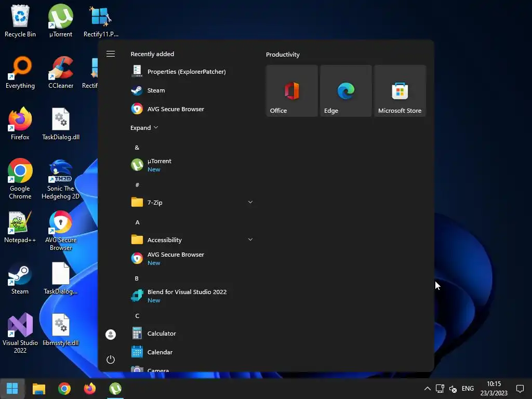The width and height of the screenshot is (532, 399).
Task: Select the Rectify11.P... desktop icon
Action: tap(101, 21)
